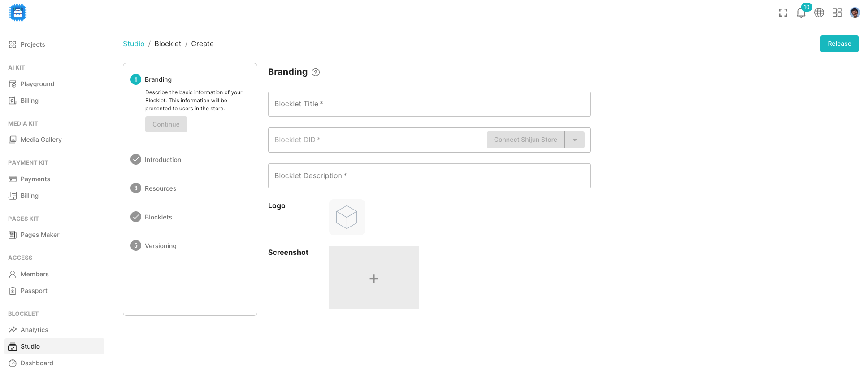Image resolution: width=868 pixels, height=389 pixels.
Task: Open the language globe selector
Action: [x=819, y=13]
